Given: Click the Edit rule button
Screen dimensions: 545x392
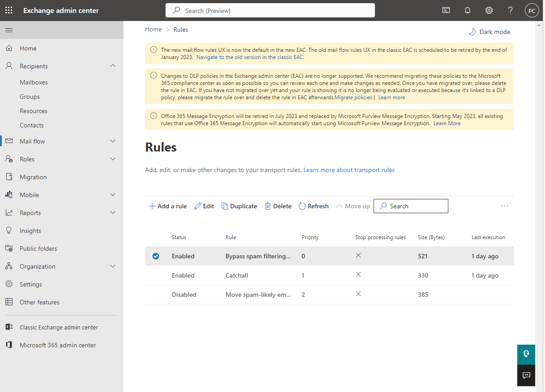Looking at the screenshot, I should click(x=204, y=206).
